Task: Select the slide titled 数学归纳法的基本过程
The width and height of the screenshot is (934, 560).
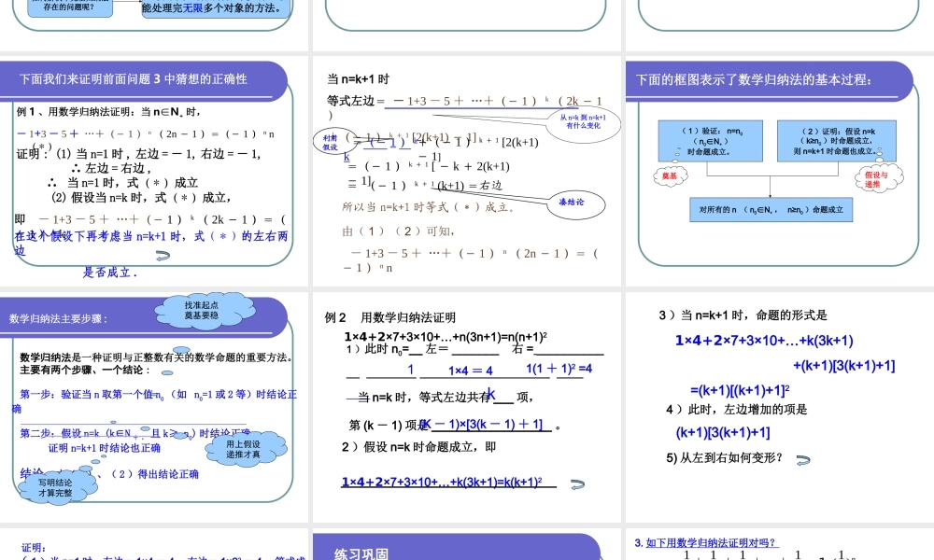Action: 780,171
